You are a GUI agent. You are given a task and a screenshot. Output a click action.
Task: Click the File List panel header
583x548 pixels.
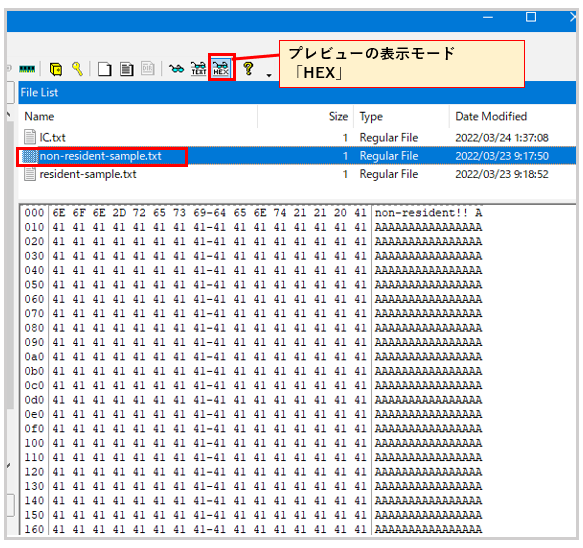pyautogui.click(x=297, y=92)
